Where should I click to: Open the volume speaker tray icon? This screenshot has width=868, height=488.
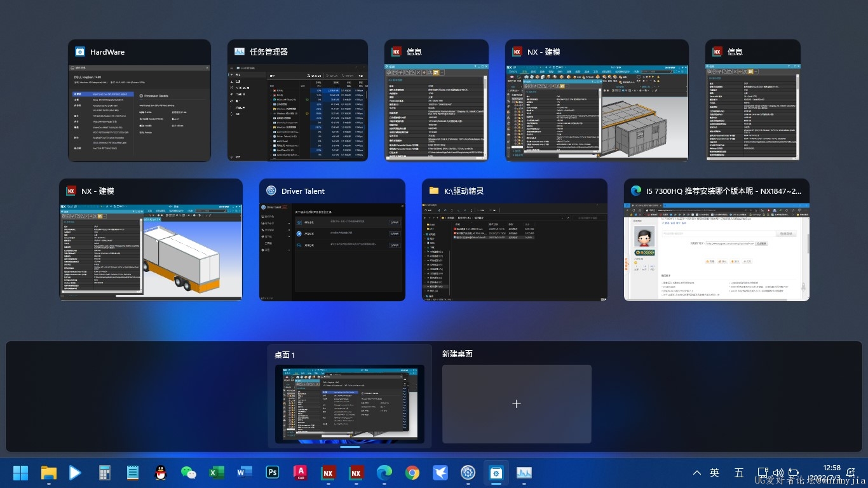click(778, 473)
